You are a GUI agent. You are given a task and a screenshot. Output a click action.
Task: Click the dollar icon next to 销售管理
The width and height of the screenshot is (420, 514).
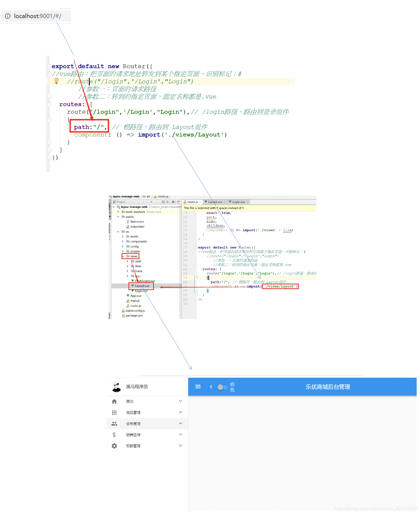pyautogui.click(x=114, y=435)
